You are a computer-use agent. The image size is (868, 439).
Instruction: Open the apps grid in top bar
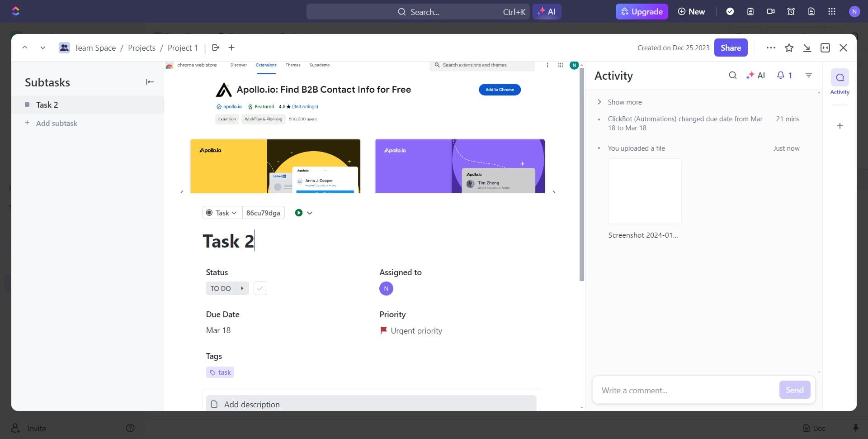click(831, 12)
